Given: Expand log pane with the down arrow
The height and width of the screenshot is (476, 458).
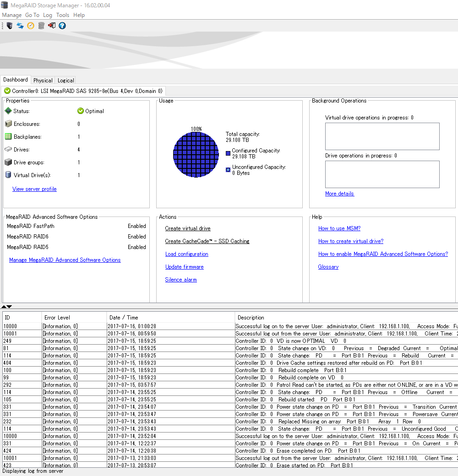Looking at the screenshot, I should [x=10, y=307].
